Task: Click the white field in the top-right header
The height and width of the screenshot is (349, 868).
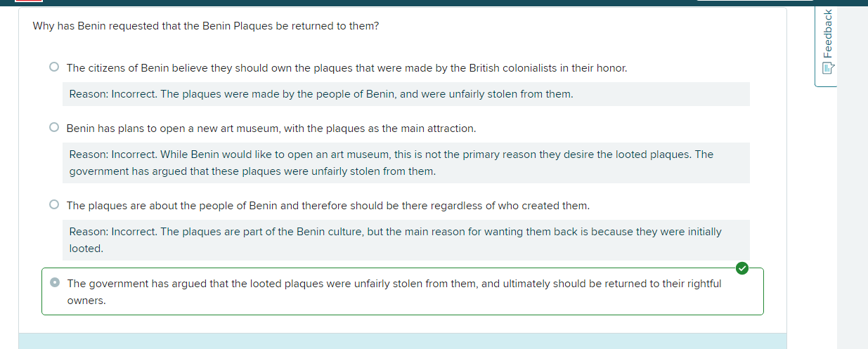Action: [x=754, y=1]
